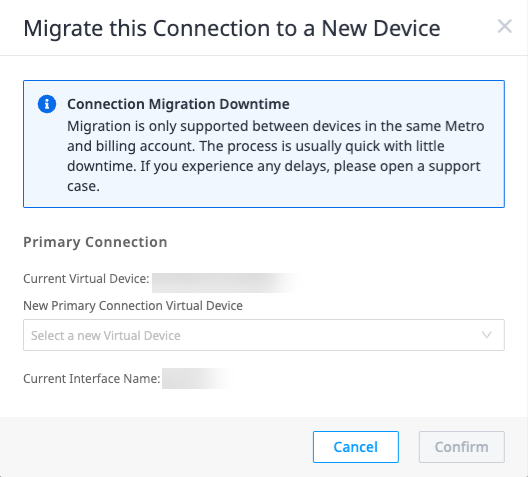The height and width of the screenshot is (477, 528).
Task: Open the Select a new Virtual Device field
Action: click(264, 335)
